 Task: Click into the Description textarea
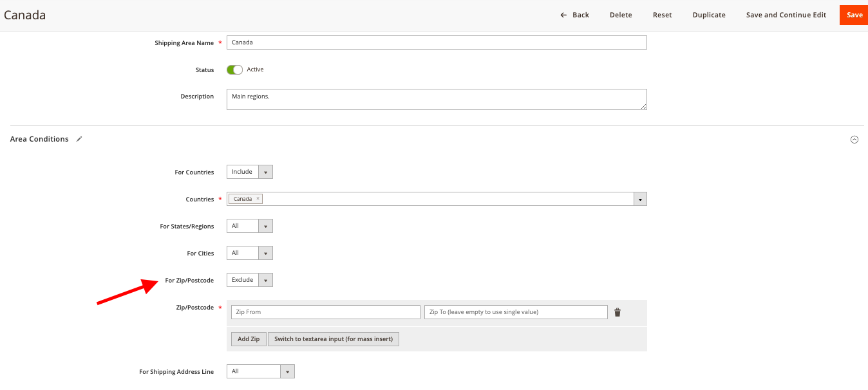coord(437,99)
